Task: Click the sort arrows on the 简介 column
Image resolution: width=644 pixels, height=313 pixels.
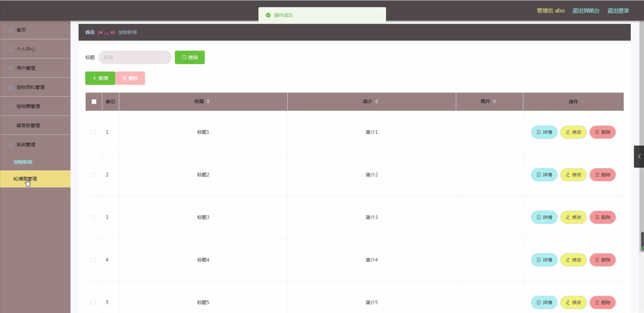Action: click(x=376, y=101)
